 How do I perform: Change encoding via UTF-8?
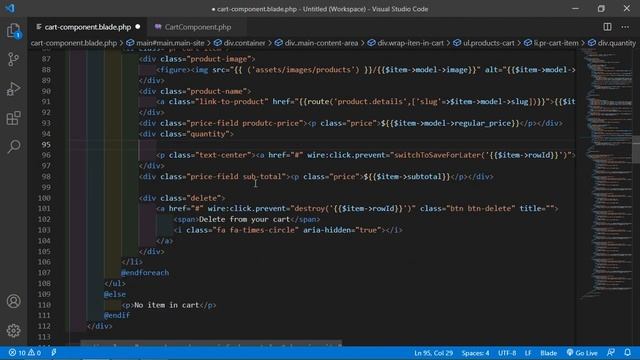tap(507, 353)
